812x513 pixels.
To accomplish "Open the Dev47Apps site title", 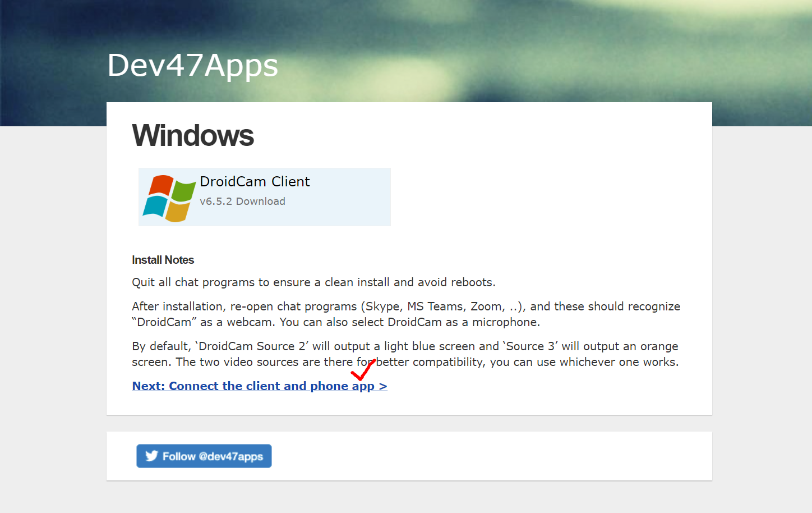I will pos(192,66).
